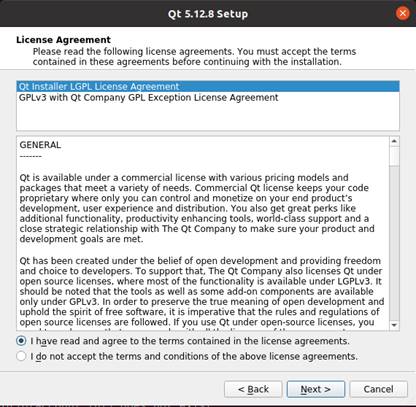Click the paragraph about open source licenses
The width and height of the screenshot is (416, 407).
click(202, 292)
